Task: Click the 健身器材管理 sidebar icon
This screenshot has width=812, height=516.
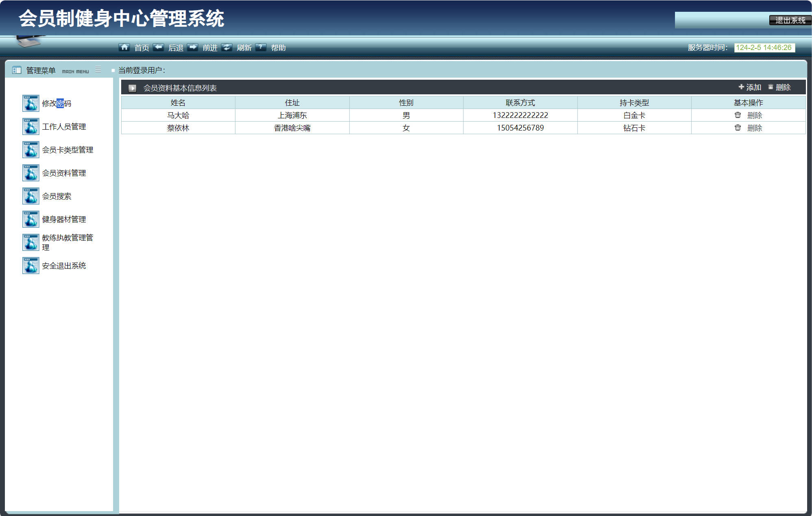Action: pyautogui.click(x=31, y=219)
